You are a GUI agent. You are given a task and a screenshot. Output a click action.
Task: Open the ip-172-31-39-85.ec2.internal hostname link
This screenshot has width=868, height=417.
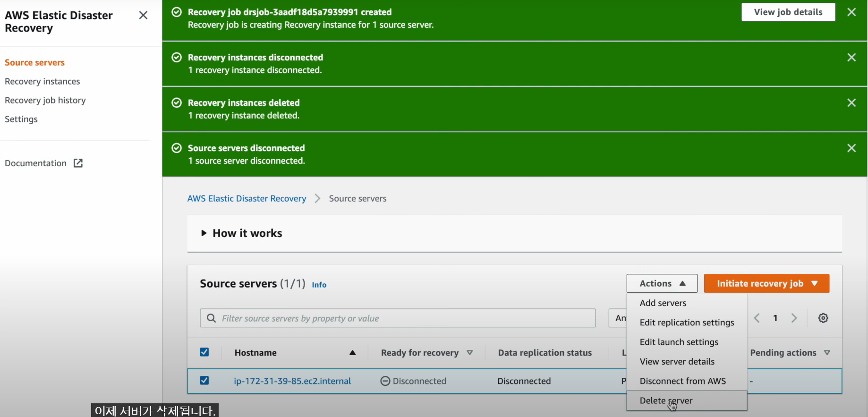pos(292,381)
